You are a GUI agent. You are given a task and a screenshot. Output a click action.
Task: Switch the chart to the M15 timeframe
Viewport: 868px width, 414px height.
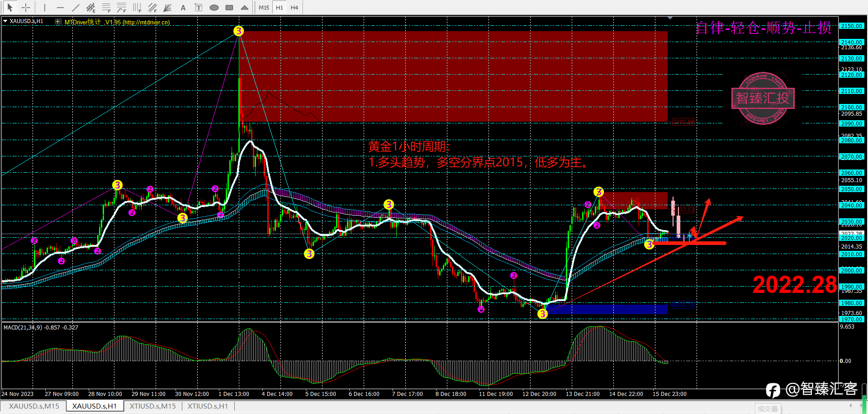click(264, 7)
